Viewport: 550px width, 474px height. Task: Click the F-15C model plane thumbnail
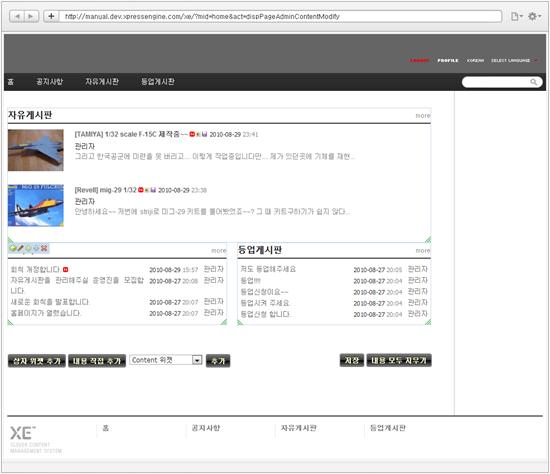[36, 150]
